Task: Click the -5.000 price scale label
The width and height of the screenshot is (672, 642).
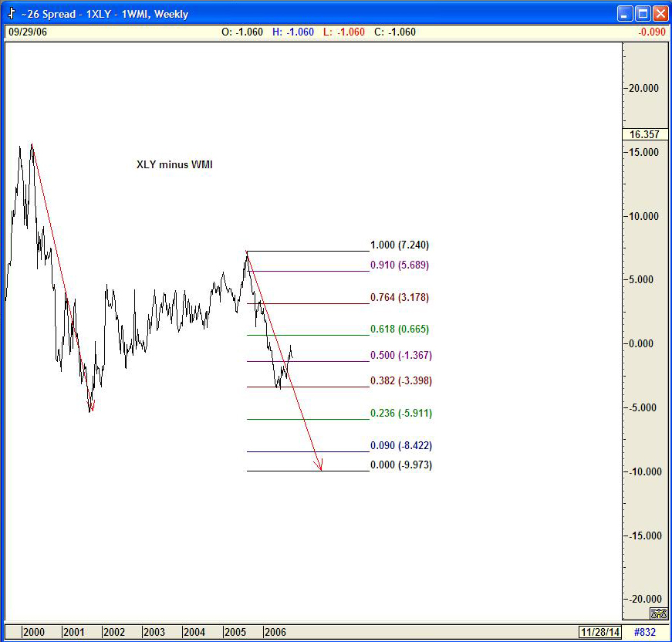Action: [x=642, y=407]
